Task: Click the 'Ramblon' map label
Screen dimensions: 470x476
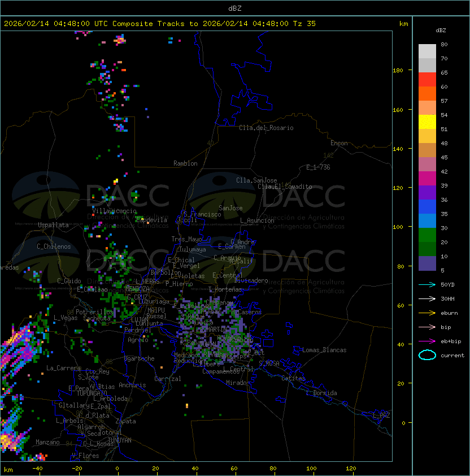Action: pyautogui.click(x=185, y=163)
